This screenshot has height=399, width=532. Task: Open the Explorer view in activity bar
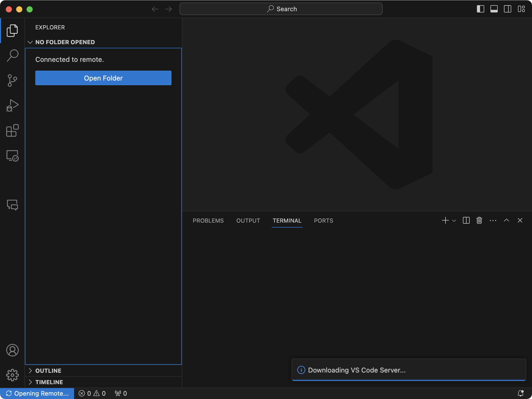pyautogui.click(x=12, y=30)
